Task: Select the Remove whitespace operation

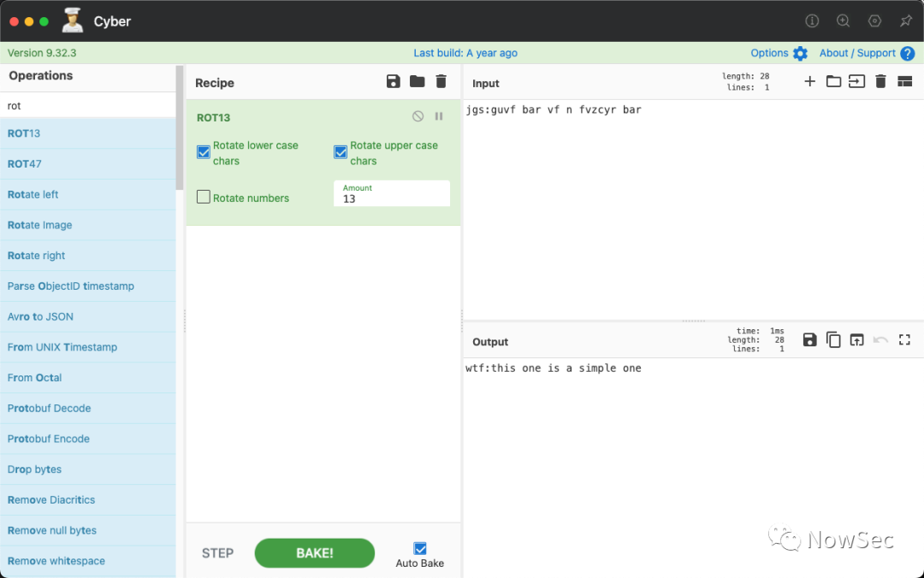Action: coord(88,561)
